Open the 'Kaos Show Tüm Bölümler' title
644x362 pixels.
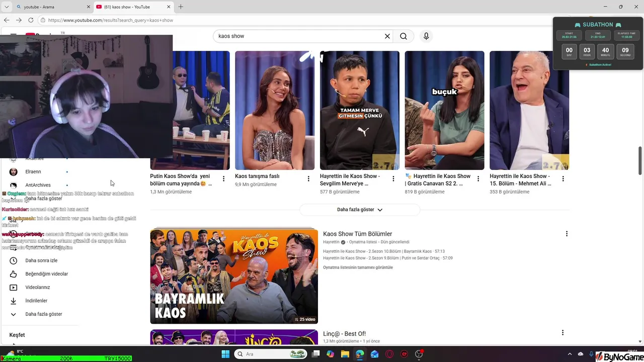pyautogui.click(x=357, y=234)
